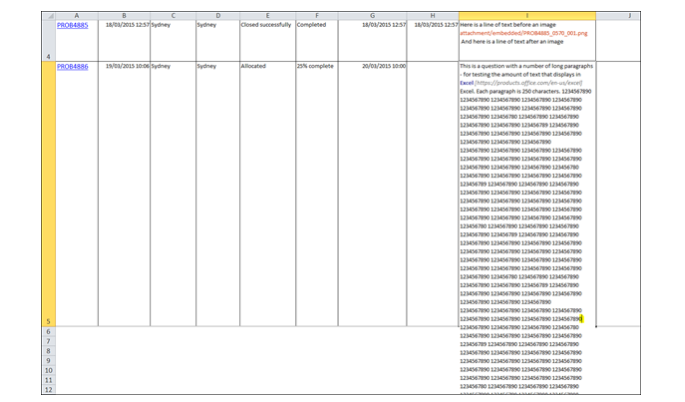The height and width of the screenshot is (402, 685).
Task: Select column E header
Action: point(268,16)
